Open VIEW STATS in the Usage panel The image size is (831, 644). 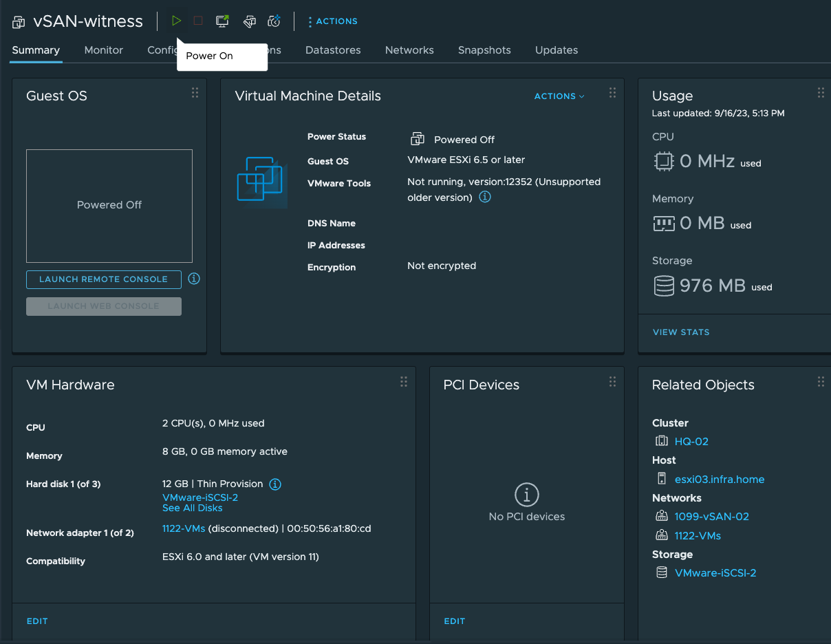point(681,332)
